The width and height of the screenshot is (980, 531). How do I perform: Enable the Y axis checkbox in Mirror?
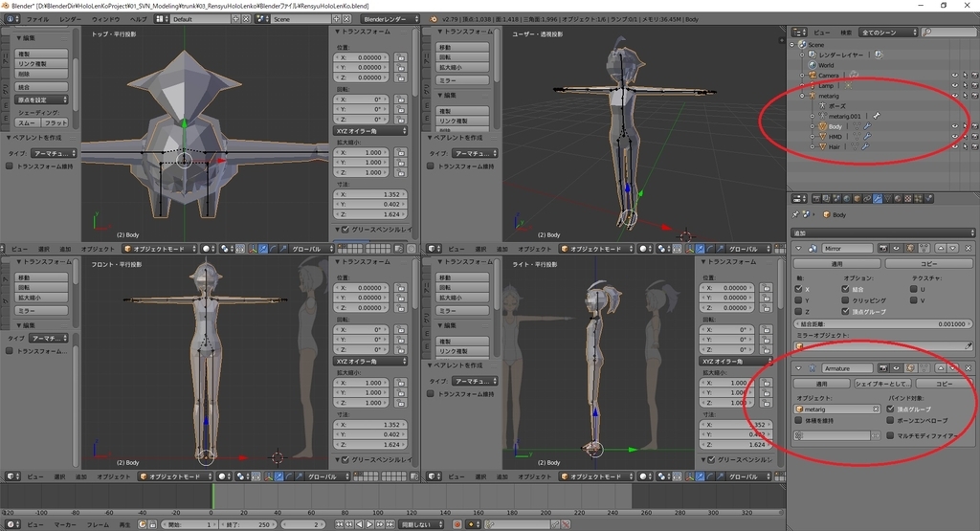(x=798, y=300)
